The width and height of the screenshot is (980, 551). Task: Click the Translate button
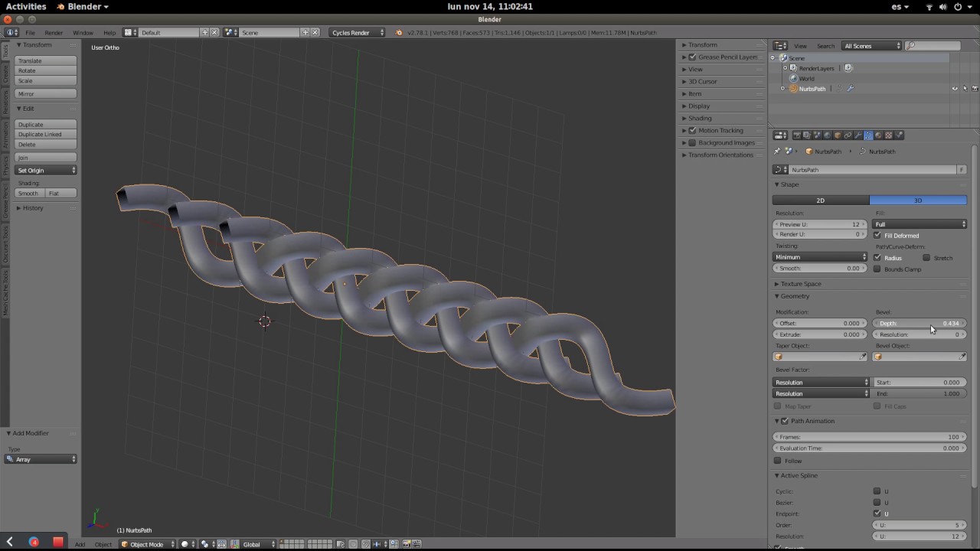tap(46, 60)
